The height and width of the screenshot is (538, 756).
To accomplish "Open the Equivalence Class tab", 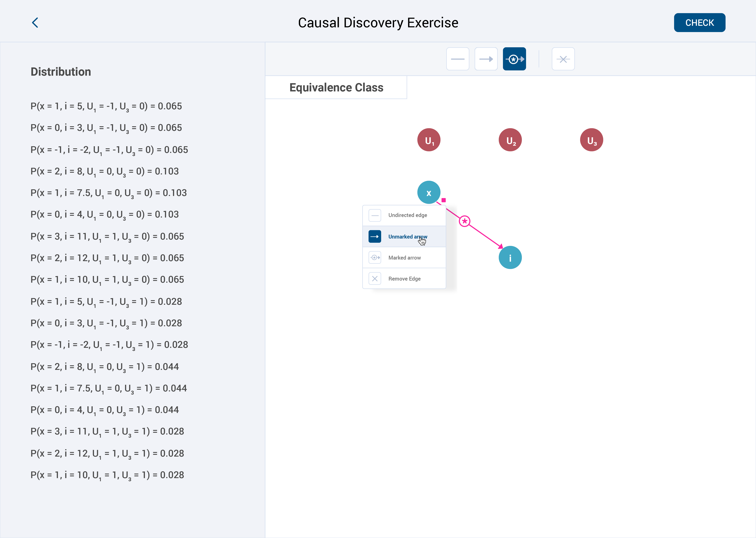I will click(x=336, y=87).
